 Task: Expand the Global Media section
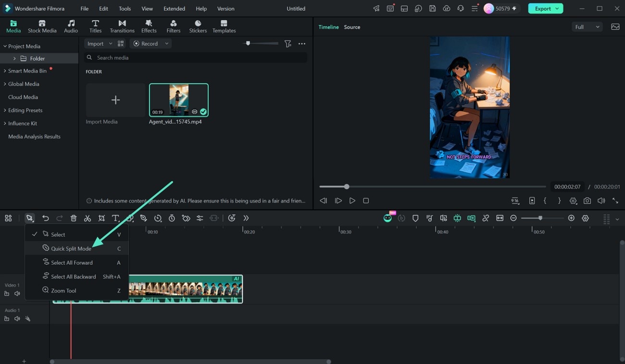pos(5,84)
